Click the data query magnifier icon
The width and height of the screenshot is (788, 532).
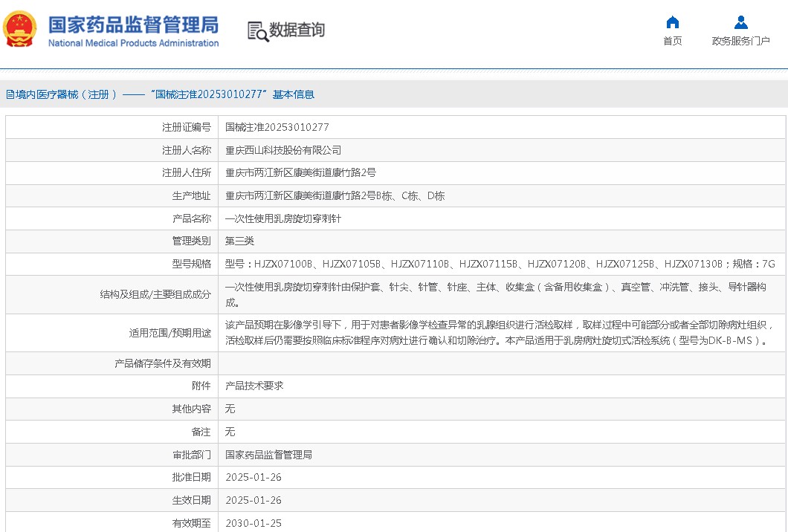(258, 32)
